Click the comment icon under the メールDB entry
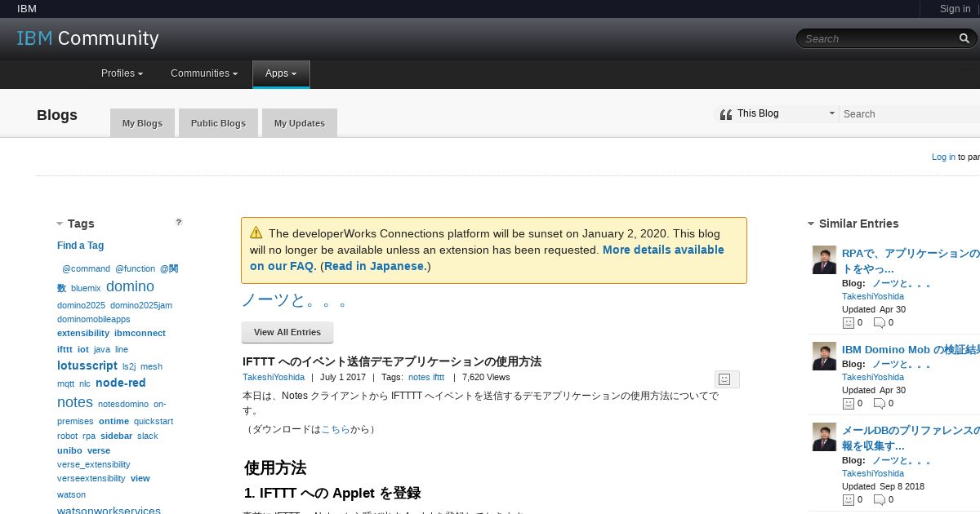The image size is (980, 514). click(879, 499)
